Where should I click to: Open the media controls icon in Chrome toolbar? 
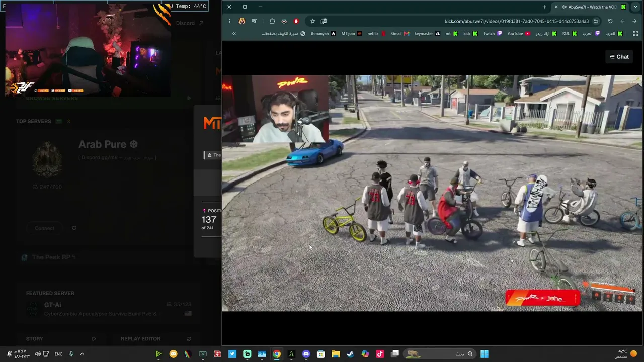(254, 21)
